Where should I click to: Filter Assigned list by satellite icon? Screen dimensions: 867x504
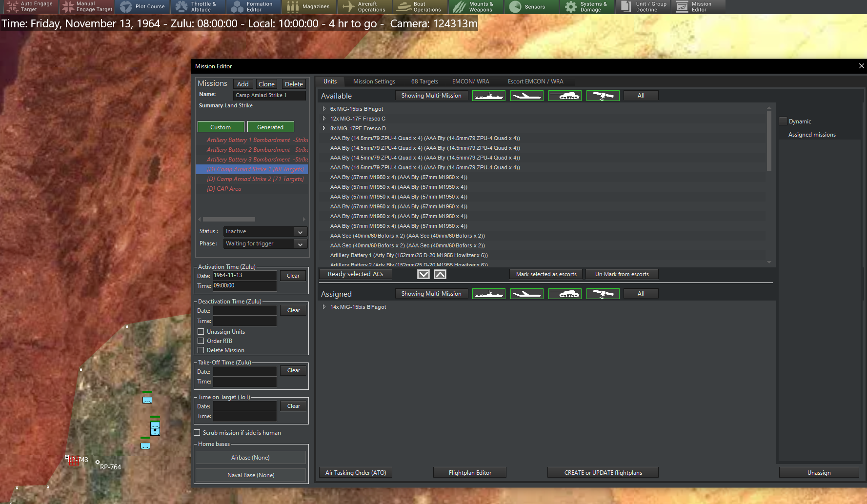603,294
